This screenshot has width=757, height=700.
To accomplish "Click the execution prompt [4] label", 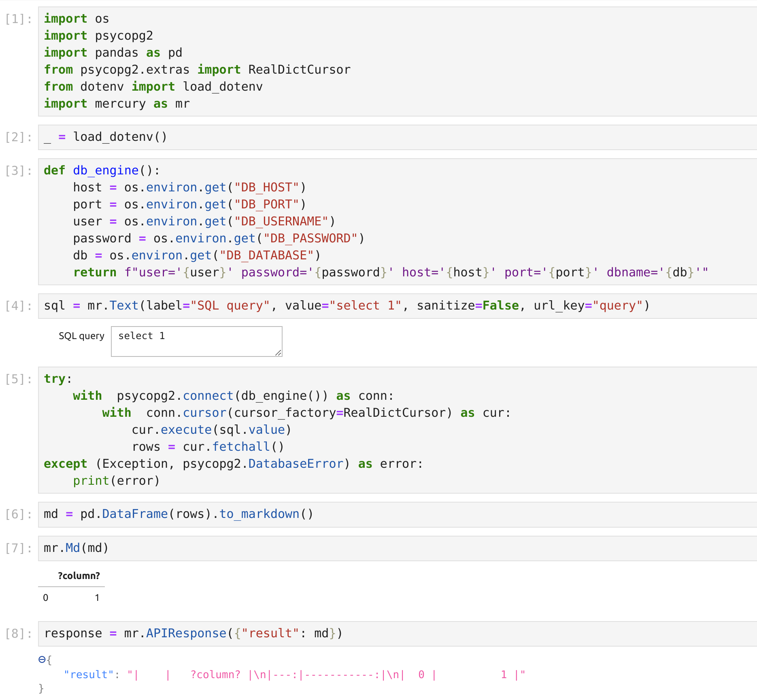I will pos(17,305).
